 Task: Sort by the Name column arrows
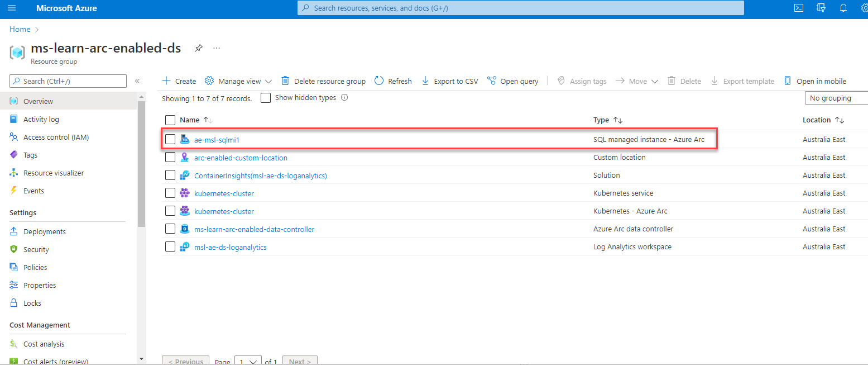click(x=208, y=120)
